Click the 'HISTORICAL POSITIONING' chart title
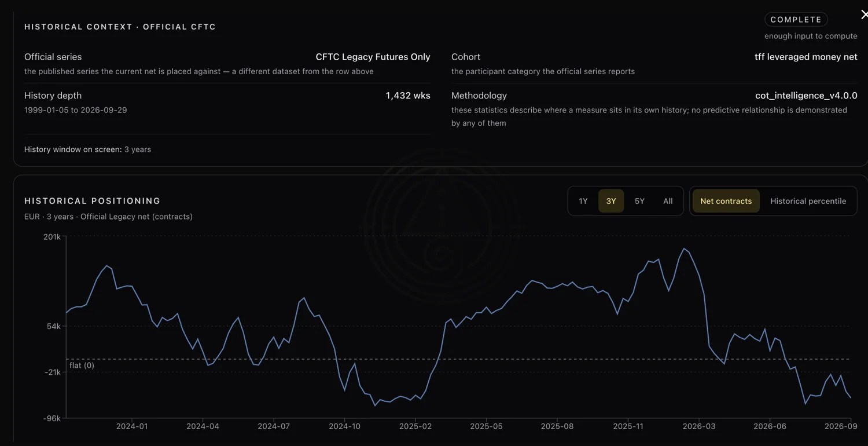The height and width of the screenshot is (446, 868). 93,201
